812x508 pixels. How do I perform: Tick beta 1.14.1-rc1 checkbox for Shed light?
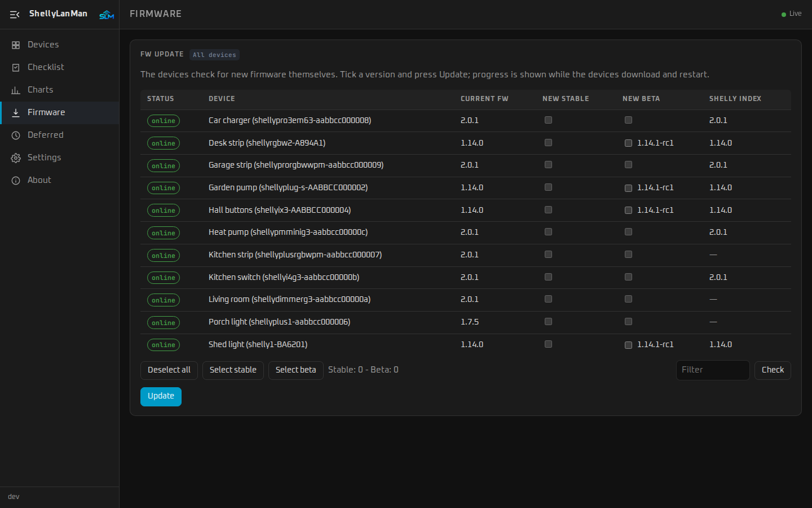628,345
